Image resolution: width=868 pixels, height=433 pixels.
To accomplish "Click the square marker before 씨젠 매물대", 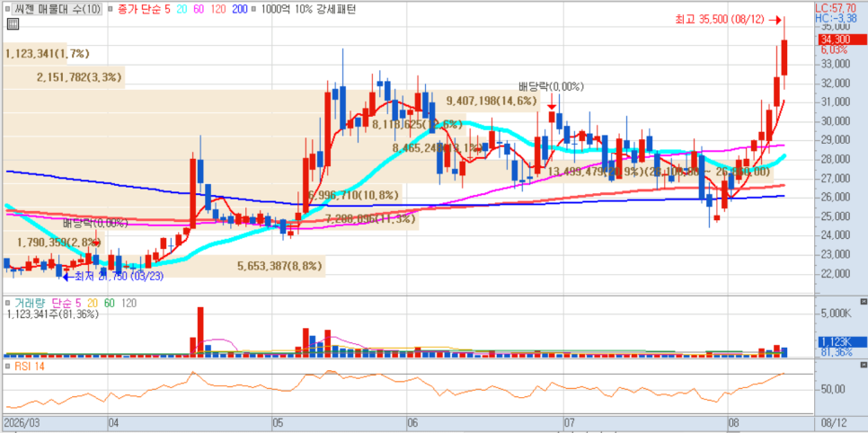I will pyautogui.click(x=9, y=9).
